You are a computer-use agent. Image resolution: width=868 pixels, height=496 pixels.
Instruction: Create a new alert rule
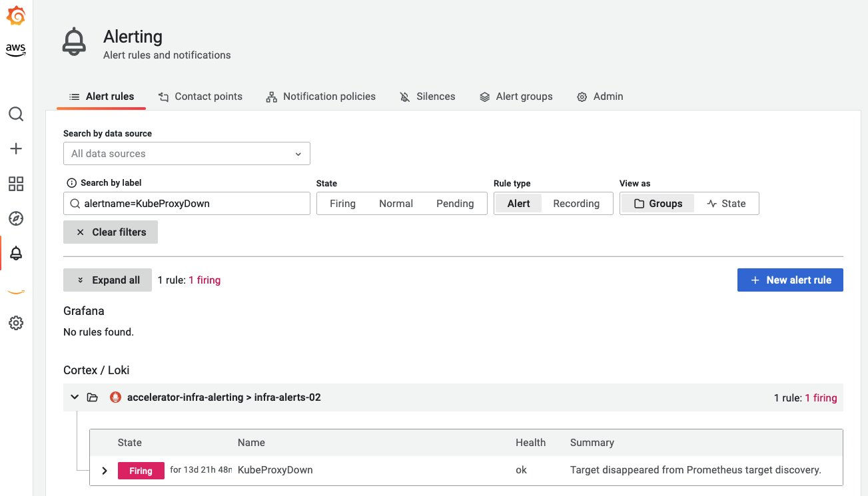tap(790, 280)
